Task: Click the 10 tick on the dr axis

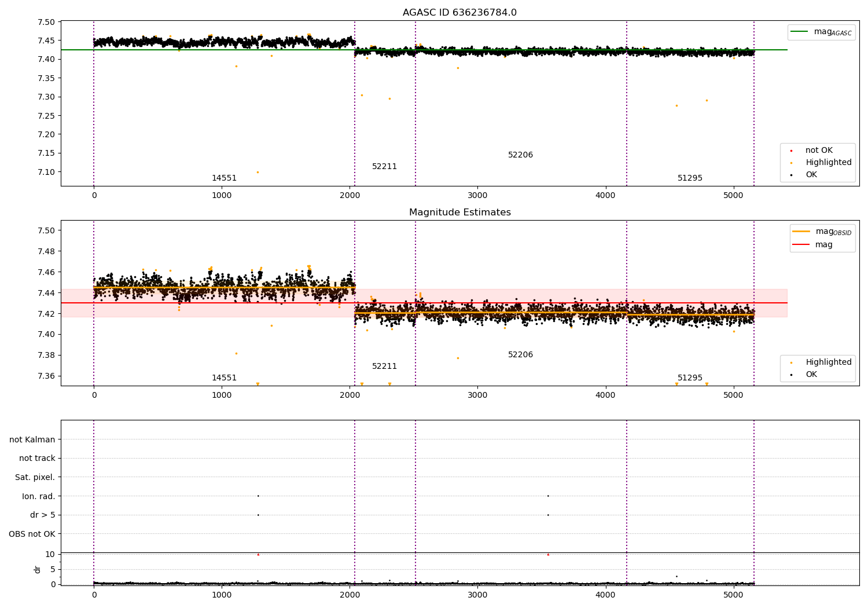Action: 50,554
